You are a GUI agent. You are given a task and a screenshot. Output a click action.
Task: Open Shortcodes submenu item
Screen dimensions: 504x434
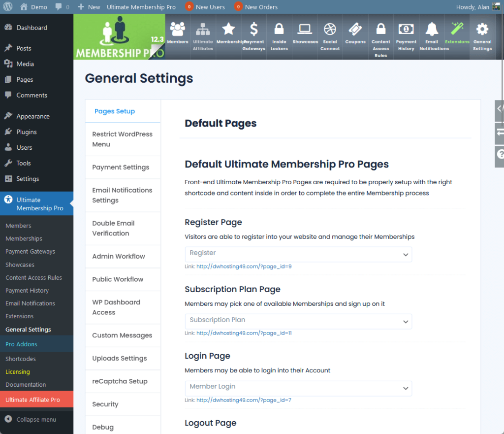pyautogui.click(x=21, y=359)
